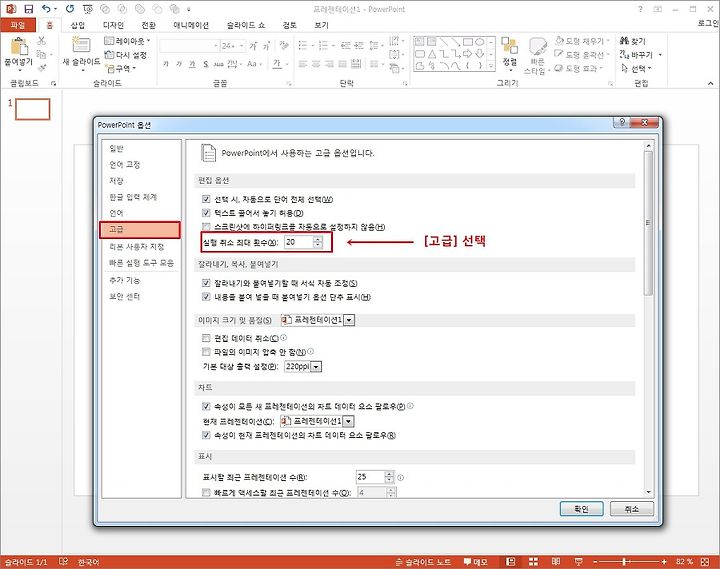
Task: Enable '편집 데이터 취소' checkbox
Action: [206, 338]
